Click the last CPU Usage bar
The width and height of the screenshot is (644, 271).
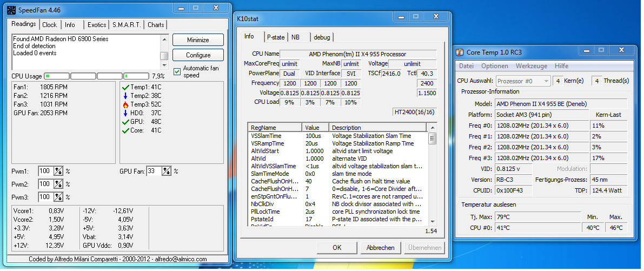point(136,76)
